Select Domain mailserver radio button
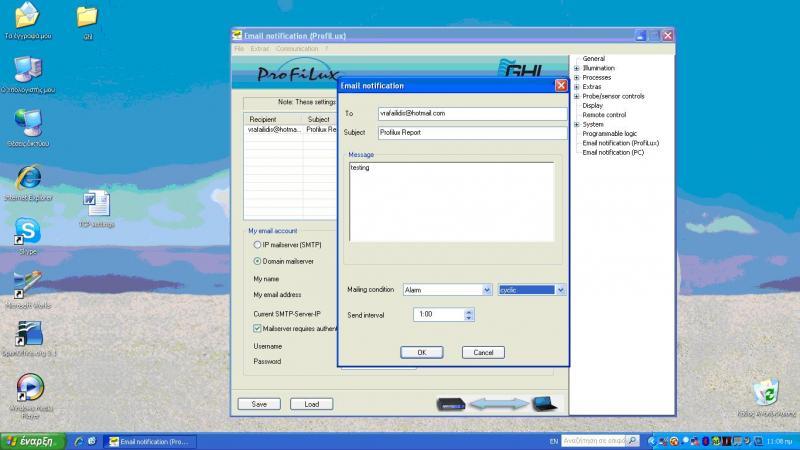Image resolution: width=800 pixels, height=450 pixels. tap(257, 261)
